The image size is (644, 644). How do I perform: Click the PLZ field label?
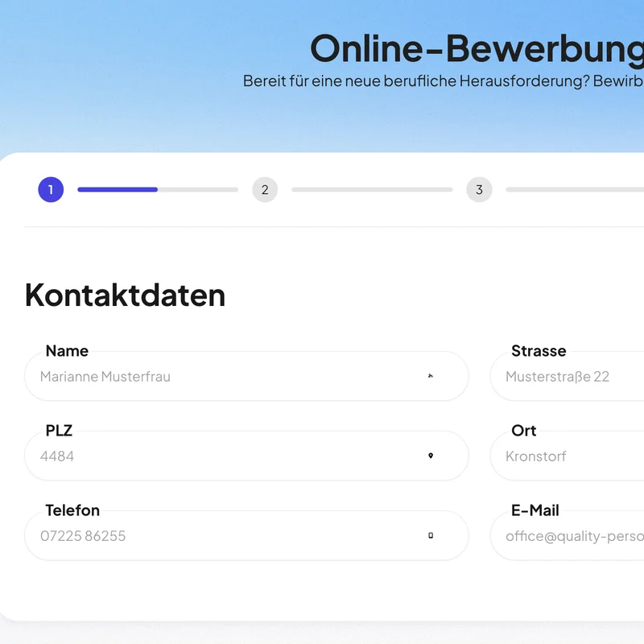coord(59,431)
